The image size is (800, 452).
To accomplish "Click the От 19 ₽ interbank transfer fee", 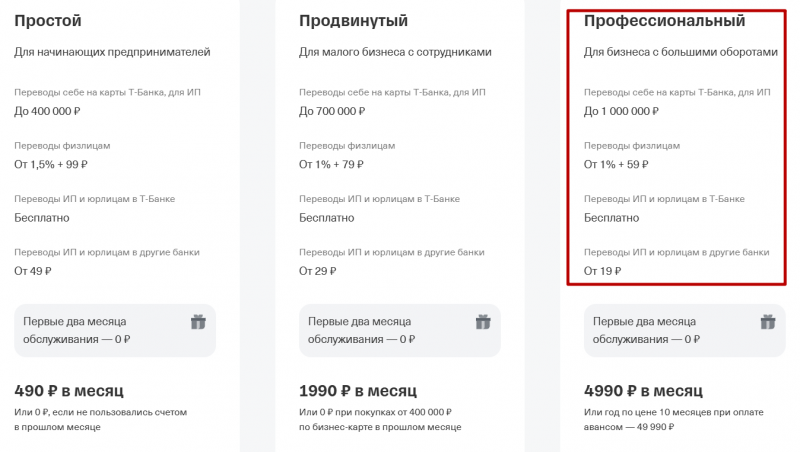I will (602, 270).
